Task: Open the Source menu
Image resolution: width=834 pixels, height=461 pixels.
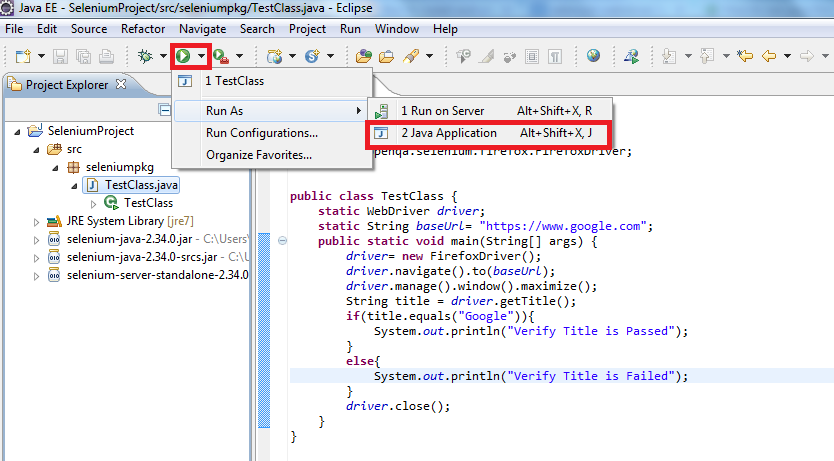Action: click(x=89, y=29)
